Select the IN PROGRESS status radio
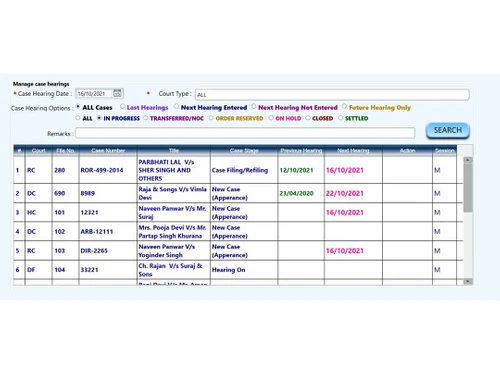 [99, 118]
